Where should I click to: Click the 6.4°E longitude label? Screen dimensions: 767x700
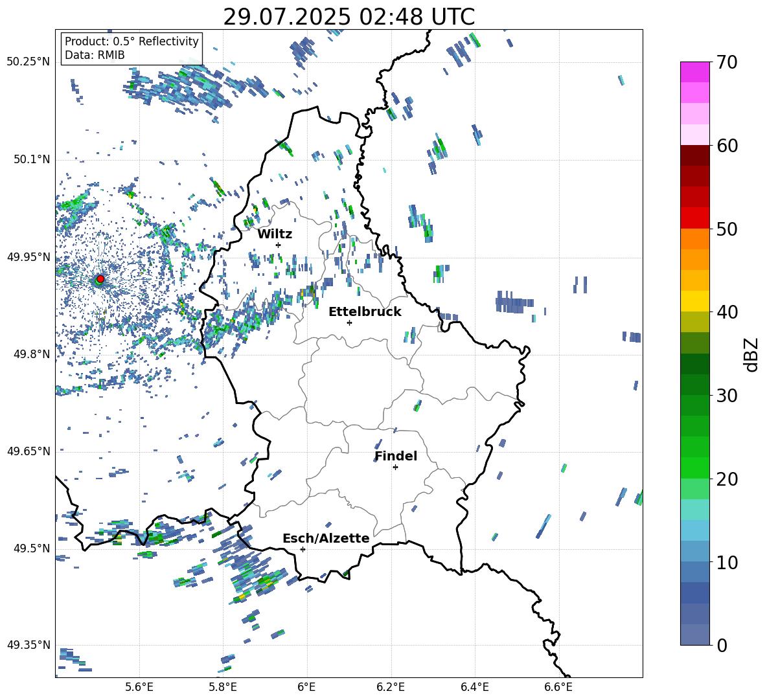click(x=474, y=687)
